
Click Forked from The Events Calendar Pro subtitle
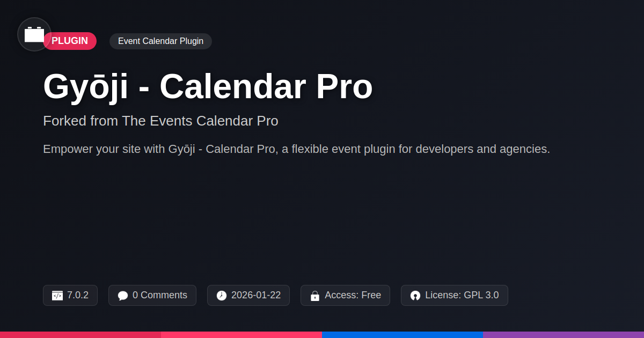pyautogui.click(x=160, y=121)
